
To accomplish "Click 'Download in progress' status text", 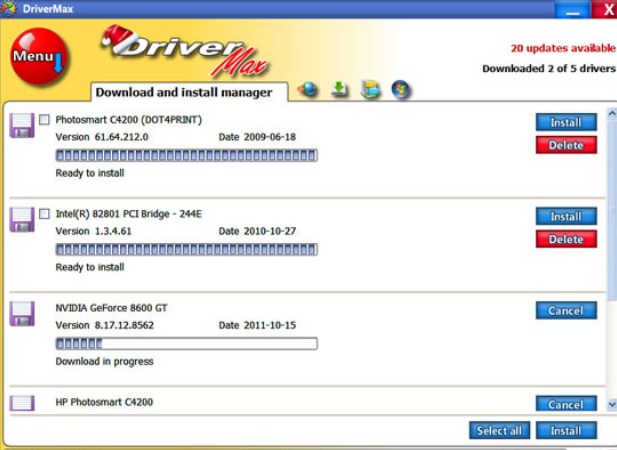I will tap(104, 361).
